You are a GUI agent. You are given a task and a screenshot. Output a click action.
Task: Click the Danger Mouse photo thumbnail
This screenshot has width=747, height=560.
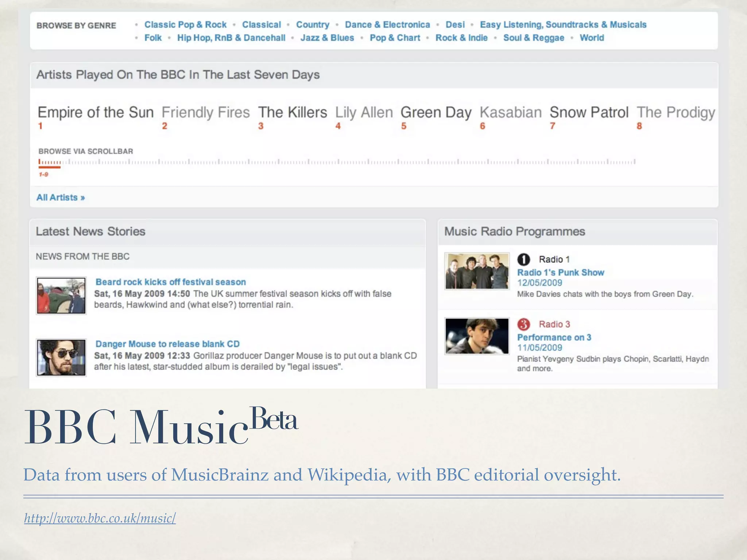(61, 357)
